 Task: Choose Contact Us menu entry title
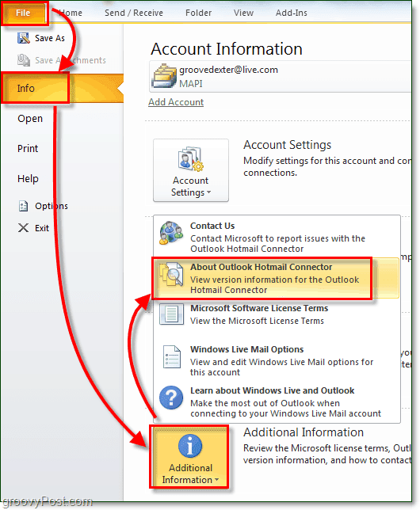212,226
